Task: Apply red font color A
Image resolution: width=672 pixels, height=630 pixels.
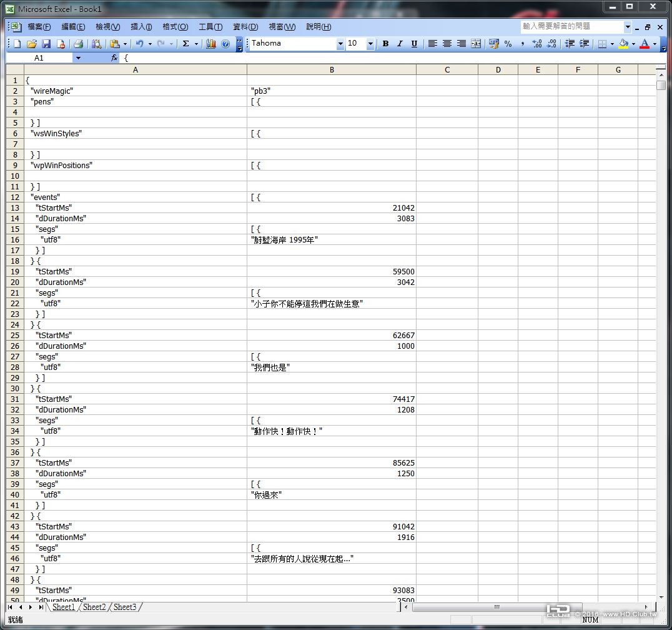Action: [645, 44]
